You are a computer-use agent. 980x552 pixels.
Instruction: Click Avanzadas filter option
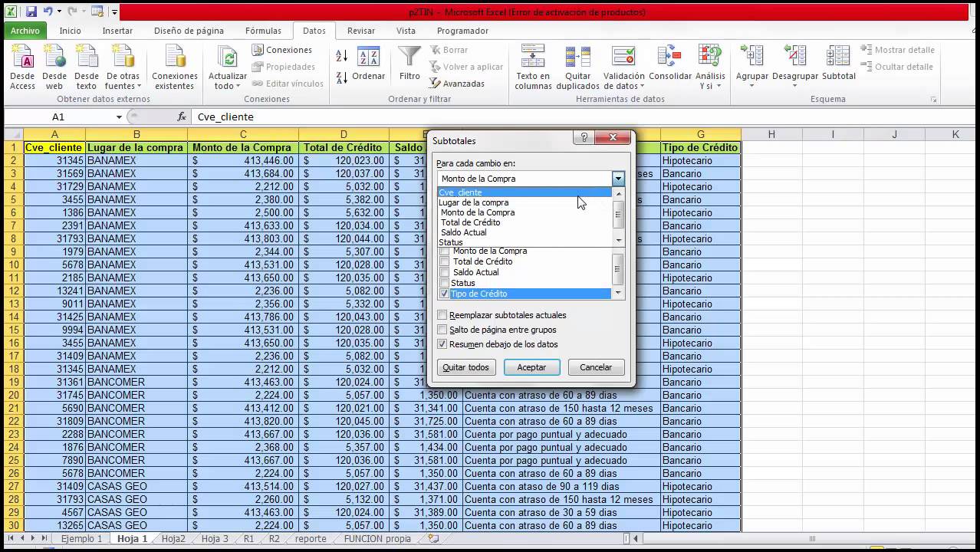coord(457,84)
